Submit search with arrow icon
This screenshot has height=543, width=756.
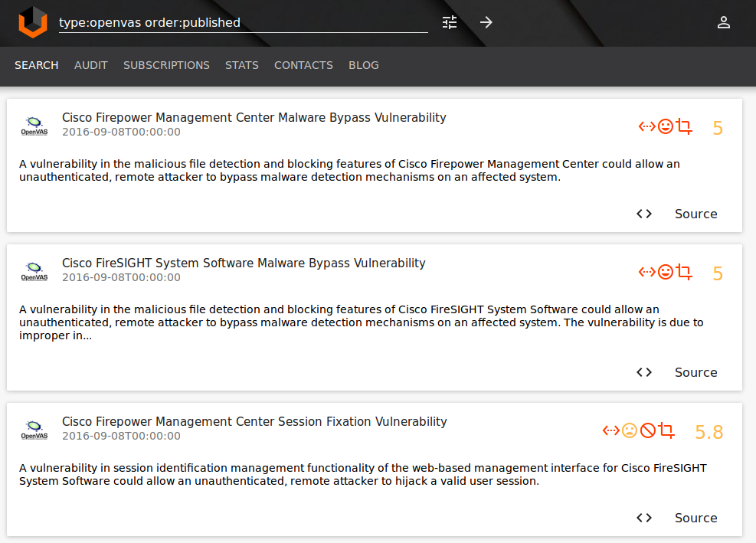[x=486, y=22]
